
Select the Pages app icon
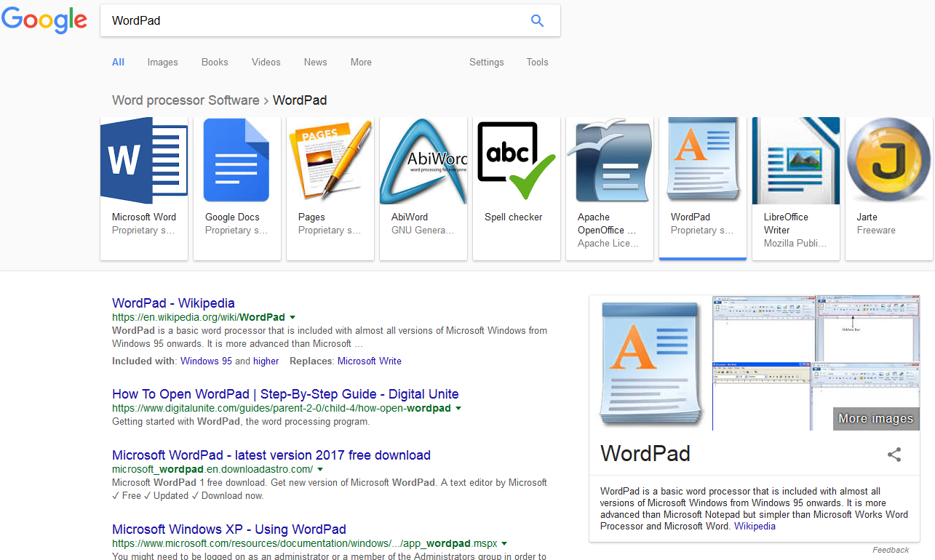330,161
